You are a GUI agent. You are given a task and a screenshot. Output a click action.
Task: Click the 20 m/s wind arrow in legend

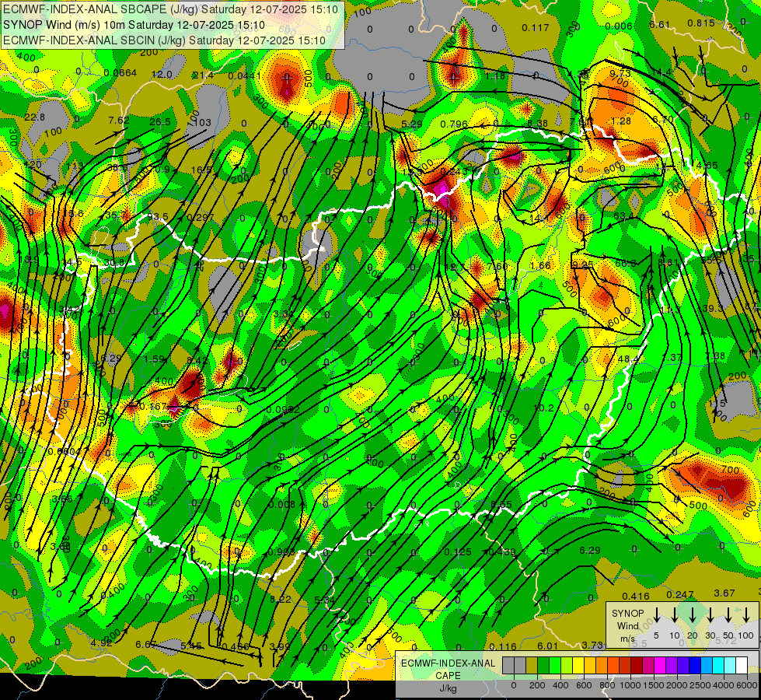pos(693,615)
